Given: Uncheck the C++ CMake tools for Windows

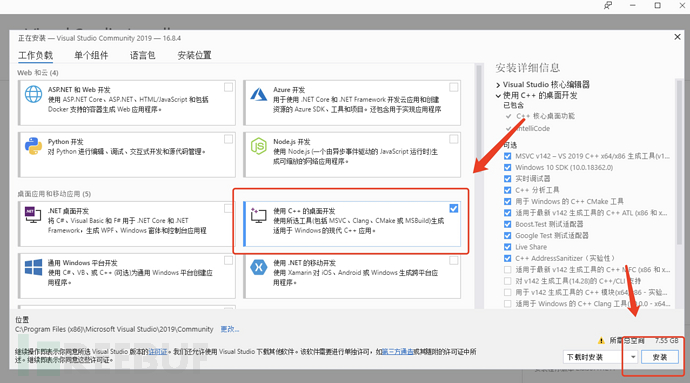Looking at the screenshot, I should tap(507, 201).
